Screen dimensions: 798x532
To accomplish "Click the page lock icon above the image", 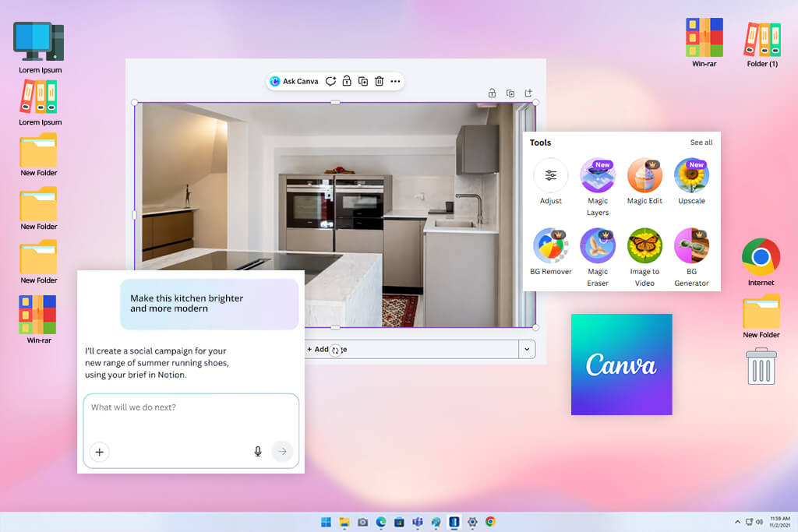I will [x=492, y=93].
